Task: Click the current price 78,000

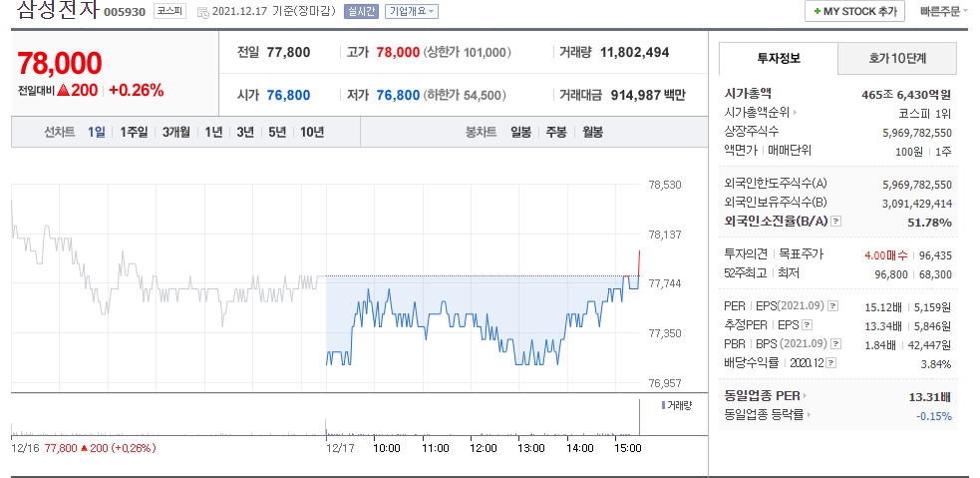Action: coord(60,63)
